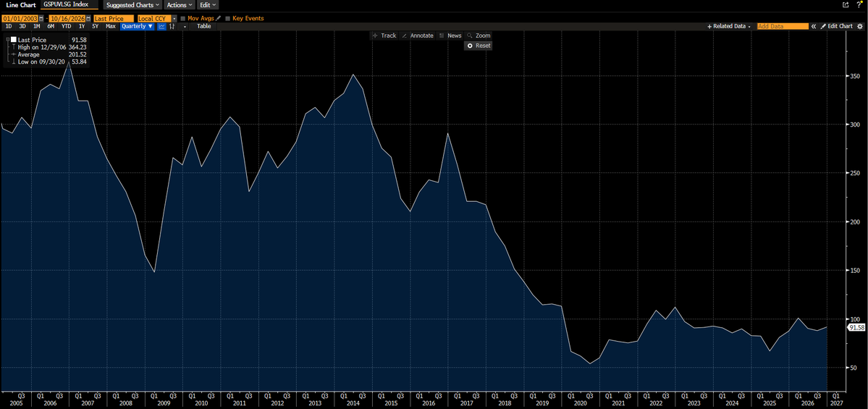Image resolution: width=868 pixels, height=409 pixels.
Task: Select the YTD time range
Action: pos(67,26)
